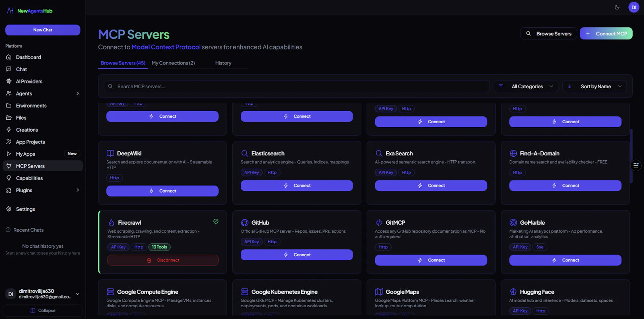The image size is (644, 319).
Task: Connect the Exa Search server
Action: pyautogui.click(x=431, y=186)
